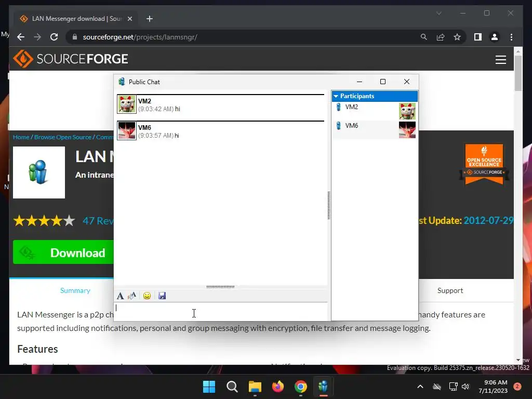Click the five-star rating on the project page
The height and width of the screenshot is (399, 532).
[x=44, y=221]
